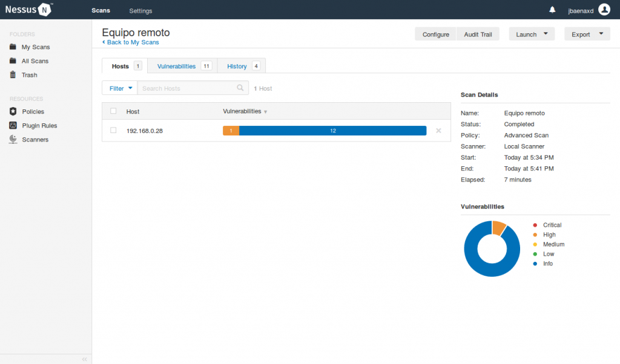Click the Configure button
Image resolution: width=620 pixels, height=364 pixels.
click(x=435, y=34)
